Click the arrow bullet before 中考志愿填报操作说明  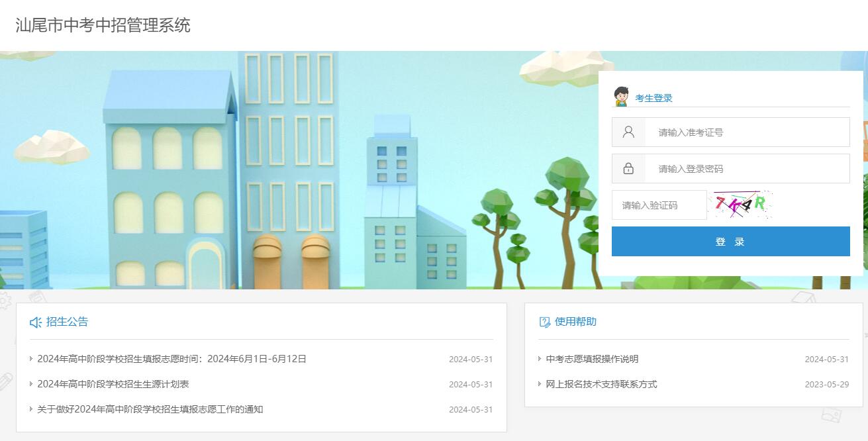point(540,359)
